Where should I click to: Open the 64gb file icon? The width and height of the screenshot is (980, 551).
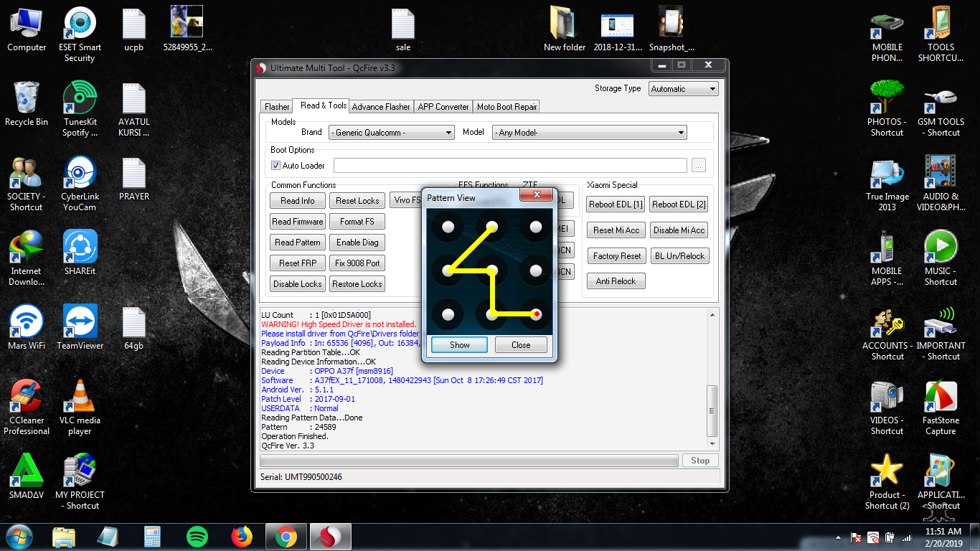[133, 328]
